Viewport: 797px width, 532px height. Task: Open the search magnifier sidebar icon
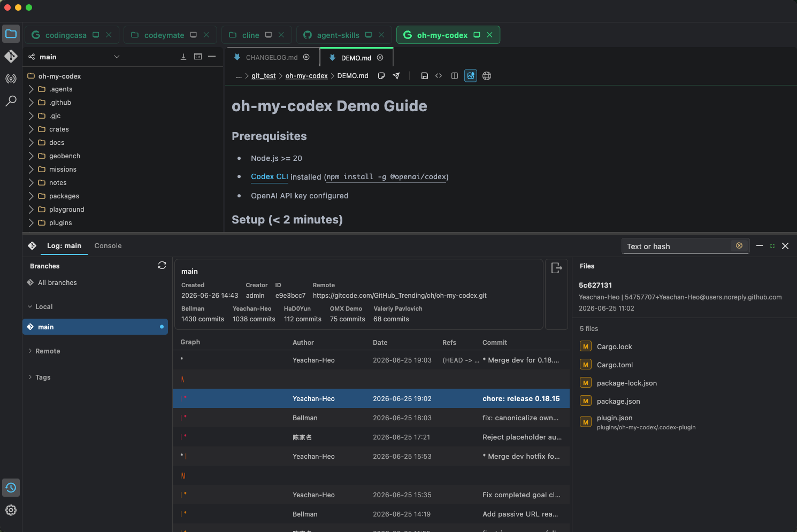tap(11, 101)
